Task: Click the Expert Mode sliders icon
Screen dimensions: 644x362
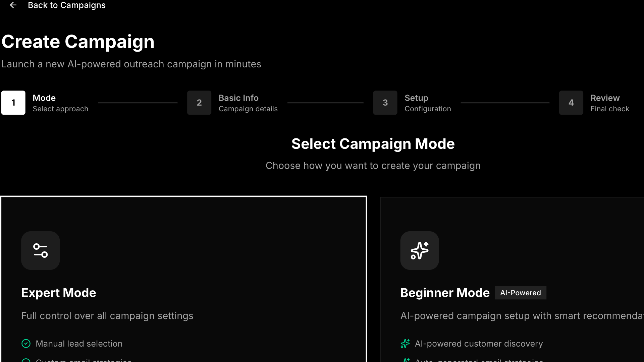Action: pos(41,251)
